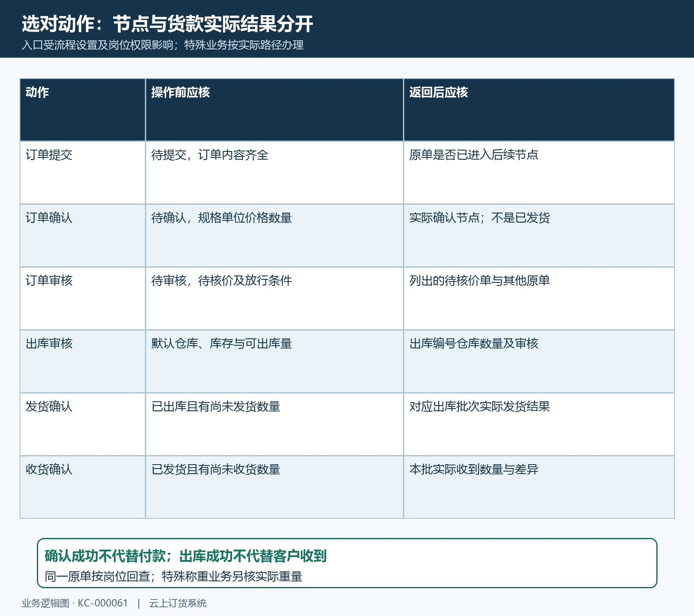Click footer text "云上订货系统"
This screenshot has width=694, height=616.
[x=178, y=603]
